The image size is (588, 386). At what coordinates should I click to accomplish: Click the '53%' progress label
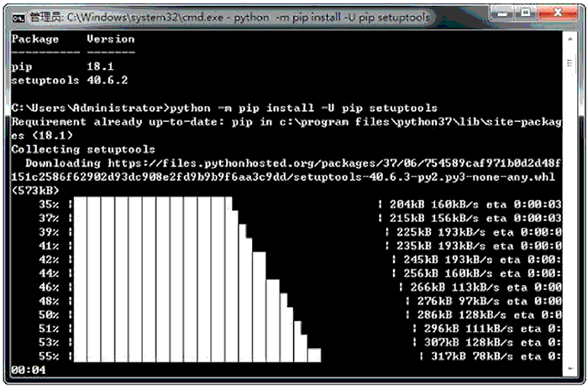(49, 342)
